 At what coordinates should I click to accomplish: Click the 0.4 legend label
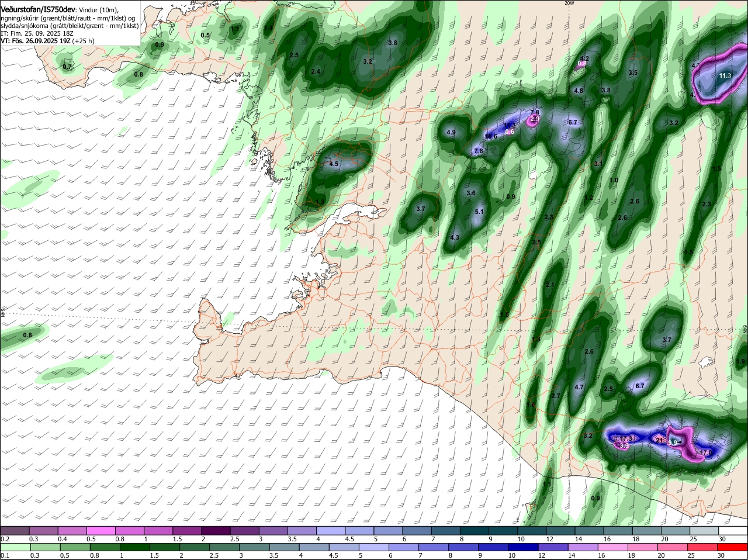click(x=63, y=538)
